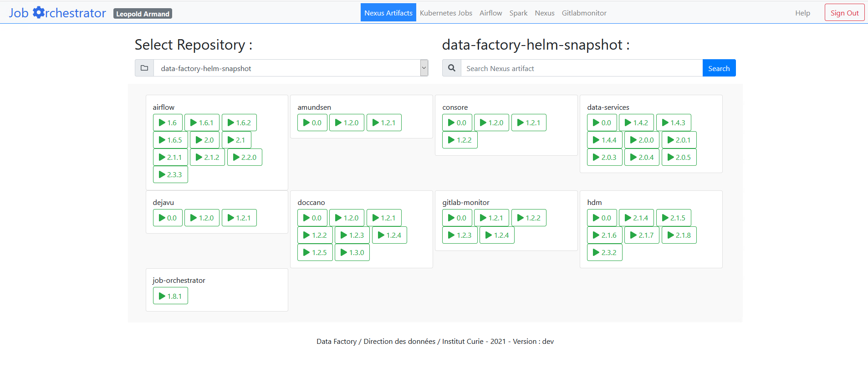Screen dimensions: 868x368
Task: Run airflow version 2.2.0
Action: pos(245,157)
